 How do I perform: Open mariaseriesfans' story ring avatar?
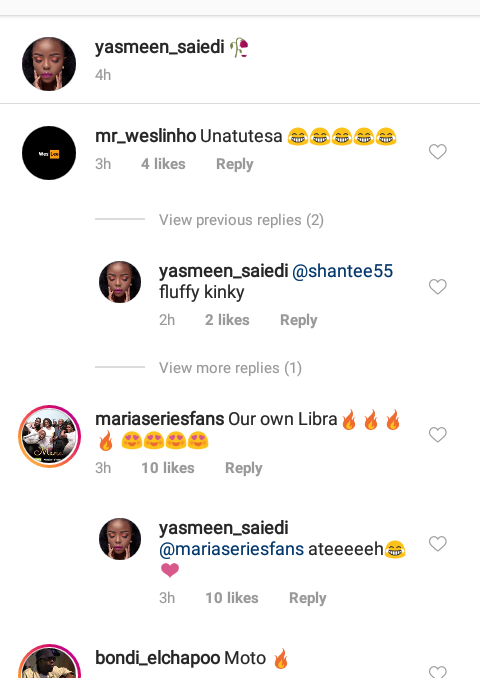click(49, 436)
